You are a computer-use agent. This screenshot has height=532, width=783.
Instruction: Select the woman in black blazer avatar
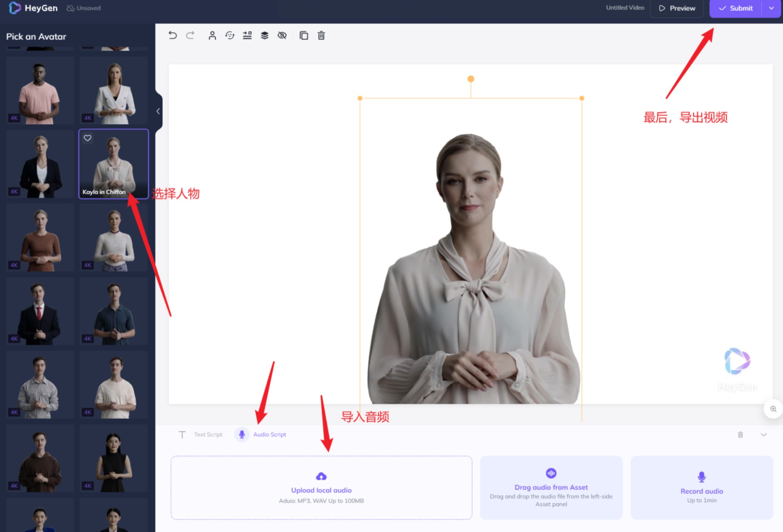click(x=40, y=164)
